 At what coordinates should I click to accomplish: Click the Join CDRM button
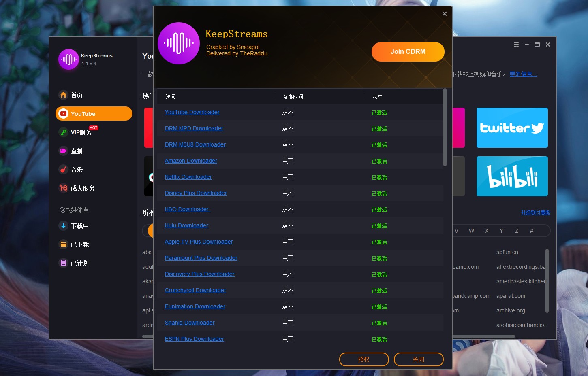point(408,52)
